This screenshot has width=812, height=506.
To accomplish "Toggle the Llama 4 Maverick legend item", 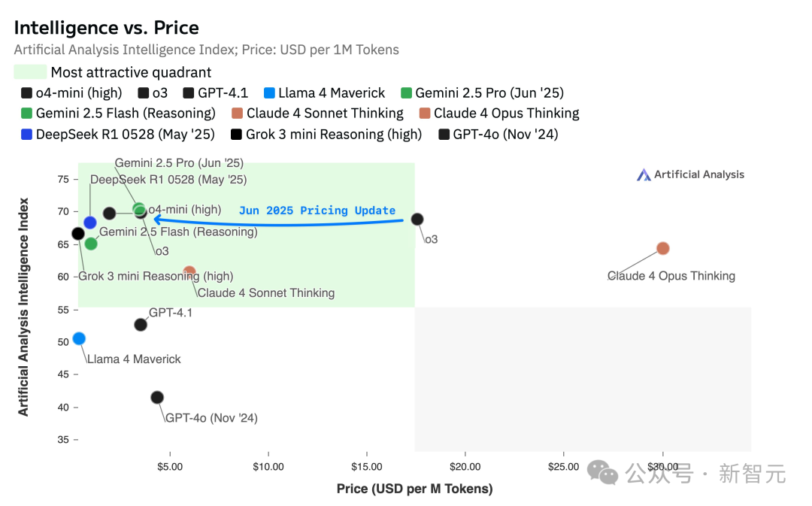I will 324,92.
